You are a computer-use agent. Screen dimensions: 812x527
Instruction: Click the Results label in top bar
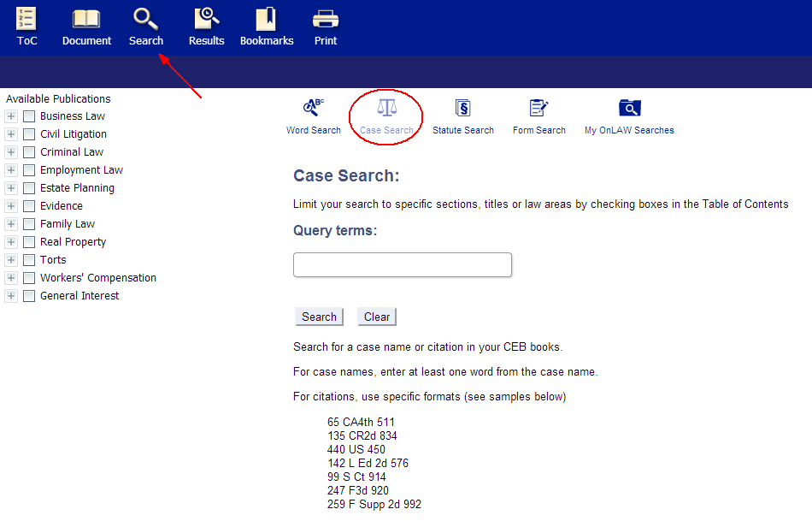click(207, 40)
